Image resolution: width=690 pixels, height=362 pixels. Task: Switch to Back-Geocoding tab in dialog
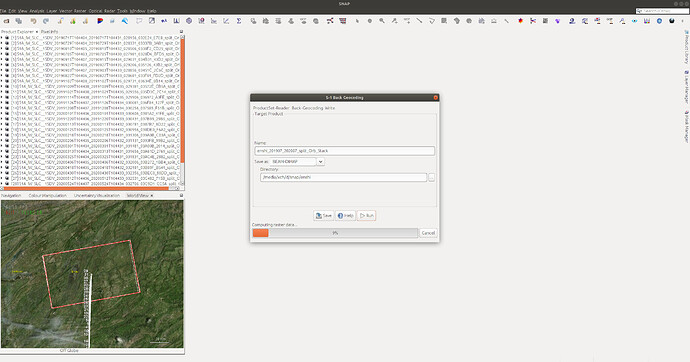click(x=307, y=108)
